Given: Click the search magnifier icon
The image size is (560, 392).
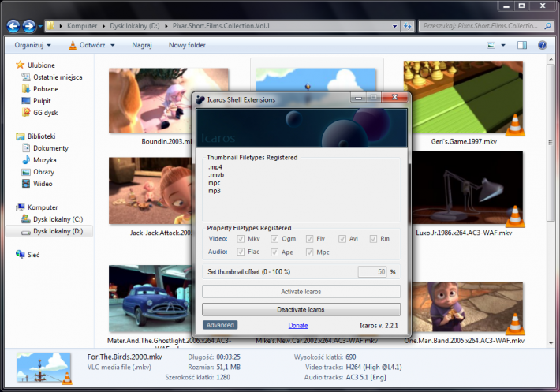Looking at the screenshot, I should click(547, 26).
